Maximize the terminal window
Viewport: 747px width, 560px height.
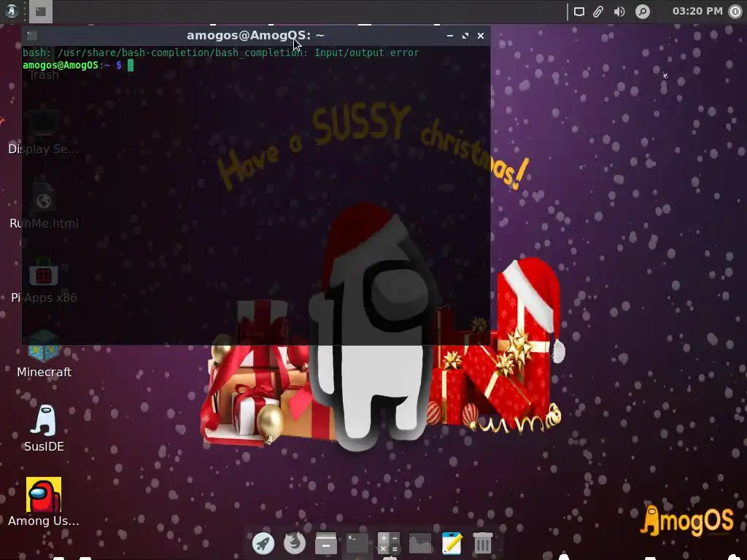pos(465,36)
